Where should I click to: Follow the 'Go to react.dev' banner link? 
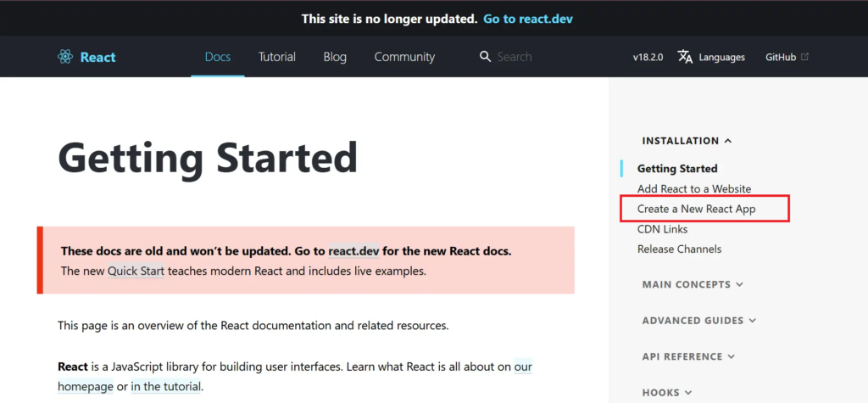tap(528, 19)
